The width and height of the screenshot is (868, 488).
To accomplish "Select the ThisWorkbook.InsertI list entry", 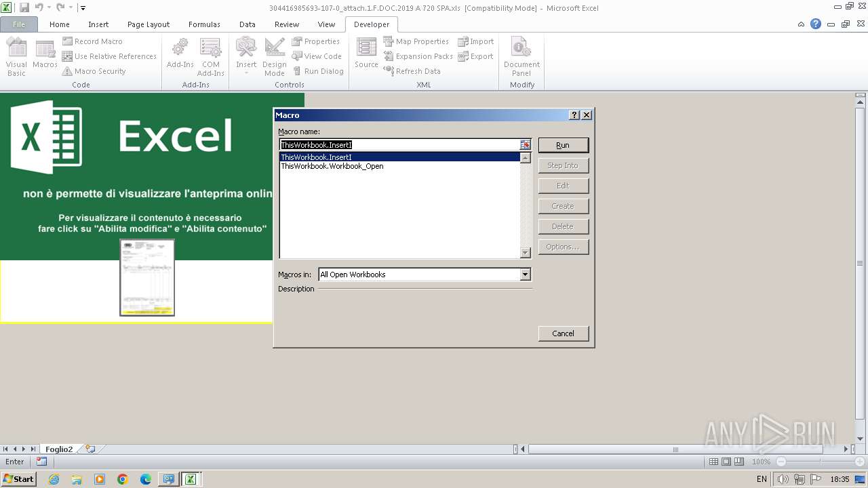I will coord(400,157).
